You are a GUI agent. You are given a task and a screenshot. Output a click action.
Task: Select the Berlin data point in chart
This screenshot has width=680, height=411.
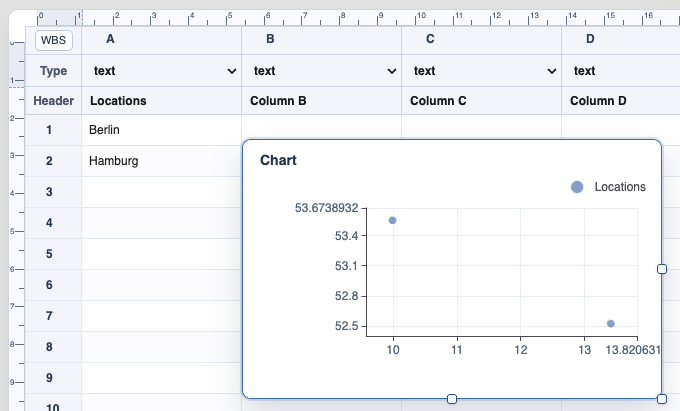point(611,323)
